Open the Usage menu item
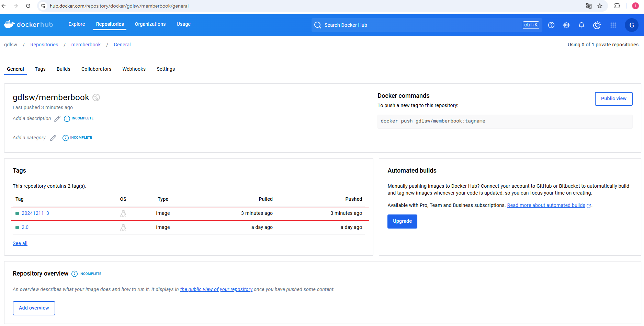Screen dimensions: 644x326 [x=184, y=24]
